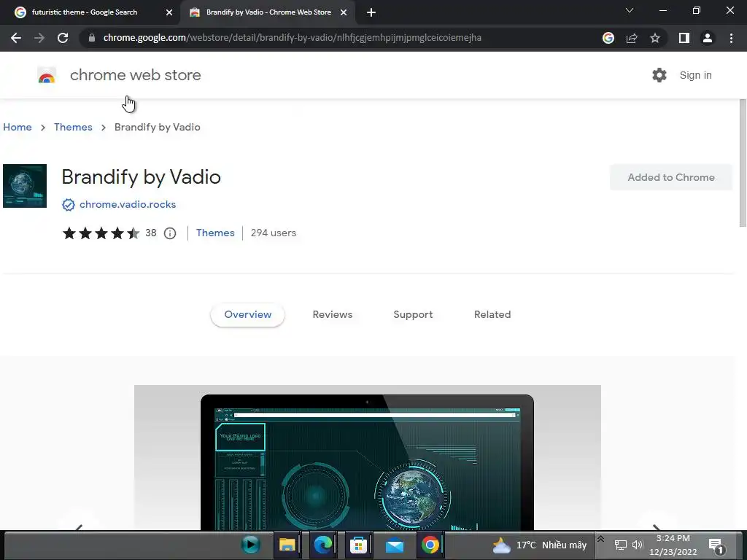This screenshot has height=560, width=747.
Task: Go to Home breadcrumb link
Action: 18,127
